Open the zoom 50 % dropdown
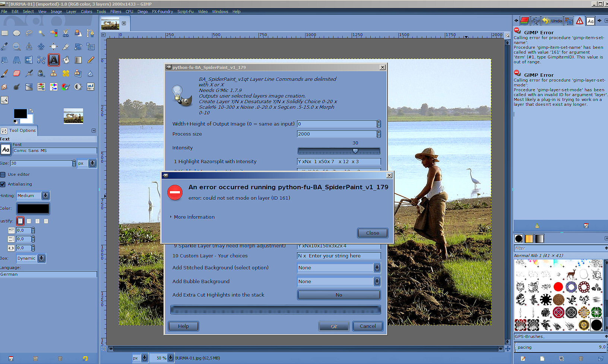608x364 pixels. [x=163, y=358]
